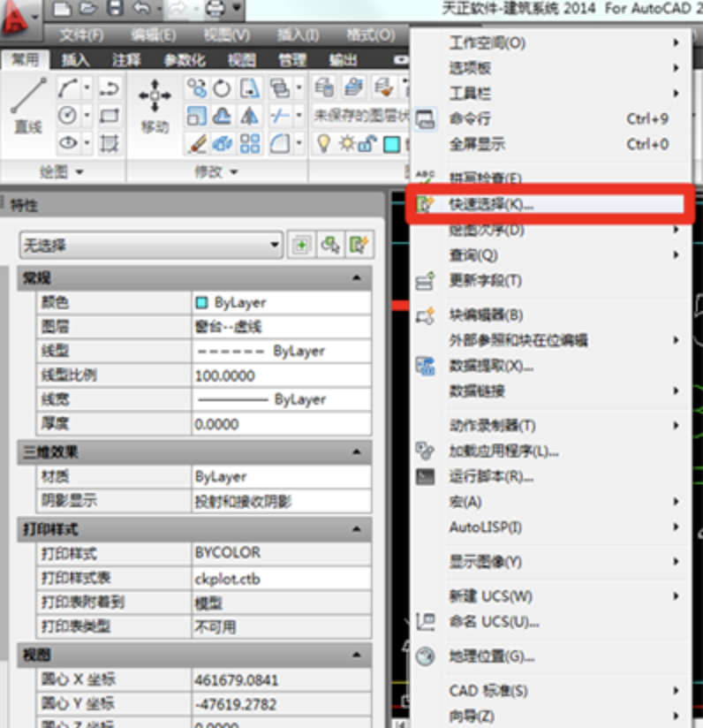Click the layer properties icon in layers panel
The height and width of the screenshot is (728, 703).
(324, 87)
